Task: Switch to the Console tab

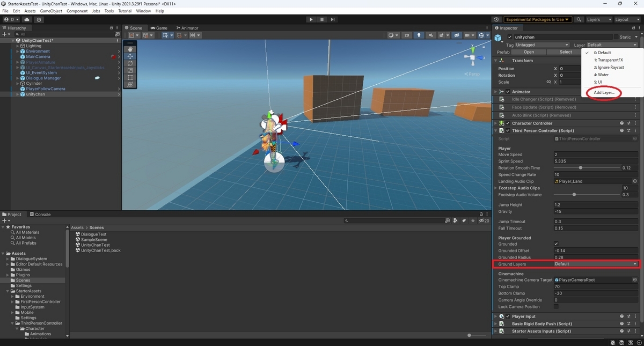Action: [x=40, y=215]
